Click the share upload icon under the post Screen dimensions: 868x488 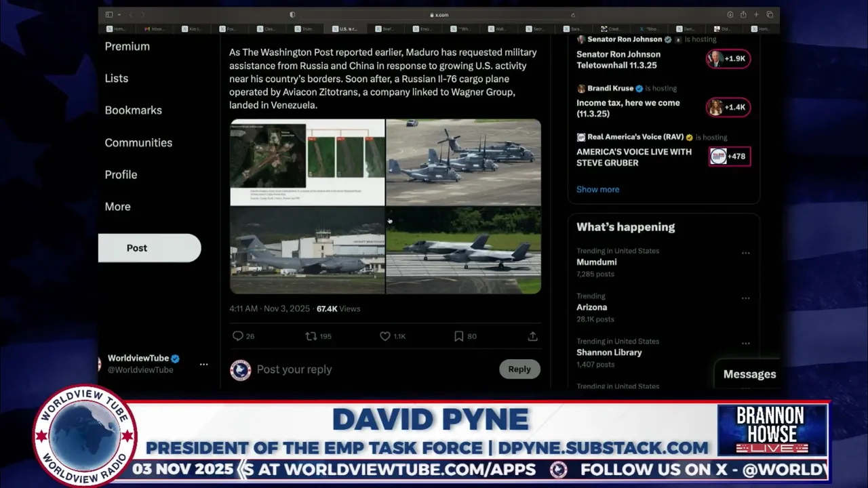[533, 336]
